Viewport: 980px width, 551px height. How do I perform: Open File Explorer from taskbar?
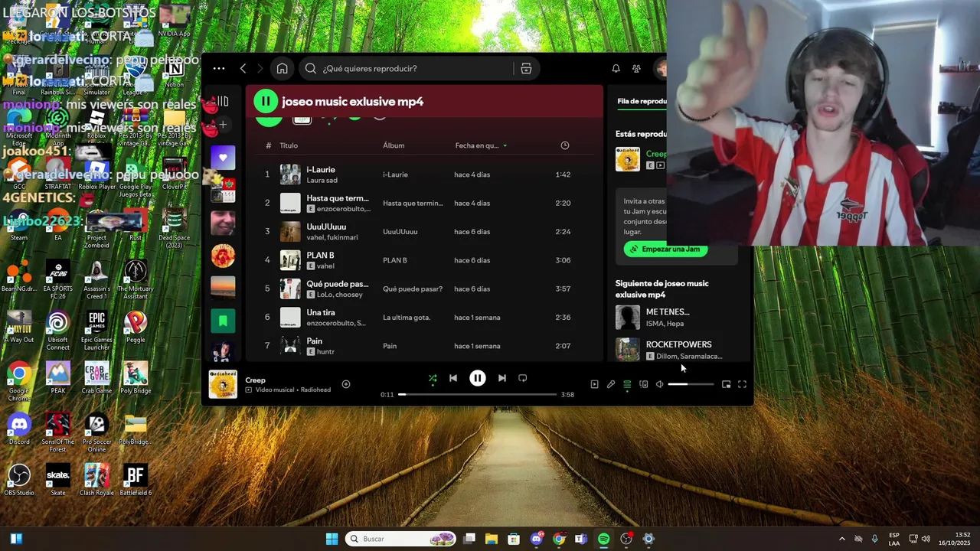[492, 539]
